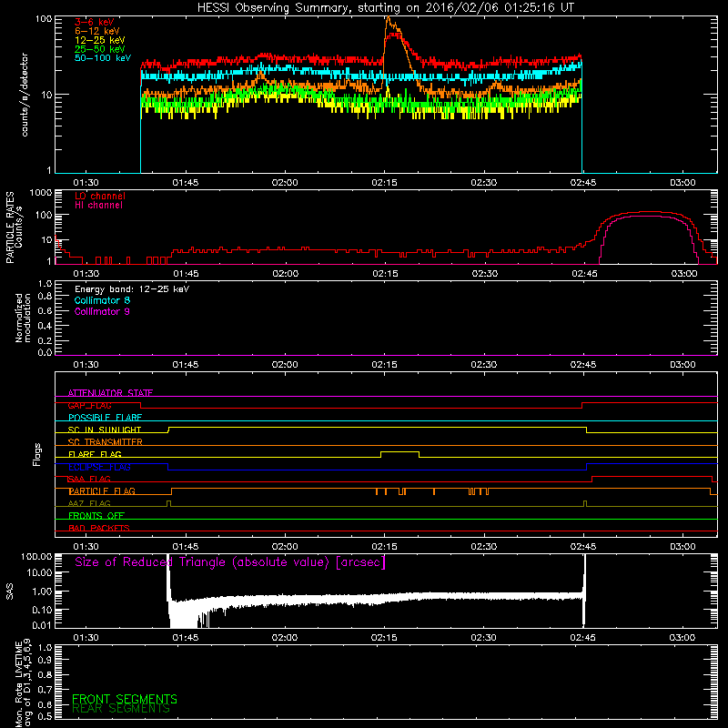Screen dimensions: 728x728
Task: Click the counts/s/detector y-axis title
Action: 25,95
